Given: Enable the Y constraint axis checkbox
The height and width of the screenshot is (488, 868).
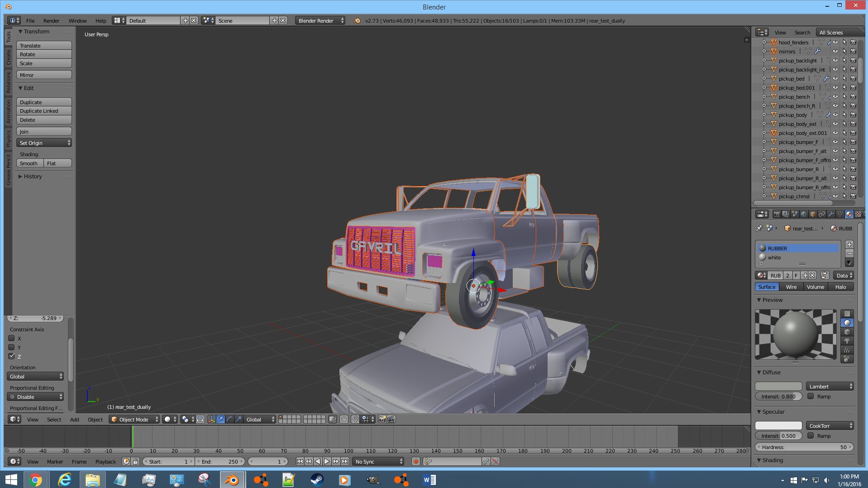Looking at the screenshot, I should click(12, 347).
